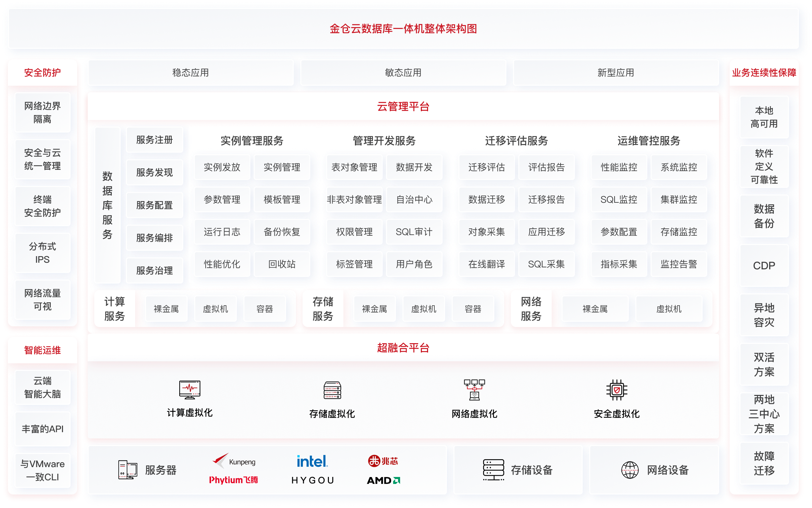Select the 稳态应用 tab
Viewport: 812px width, 508px height.
(190, 73)
